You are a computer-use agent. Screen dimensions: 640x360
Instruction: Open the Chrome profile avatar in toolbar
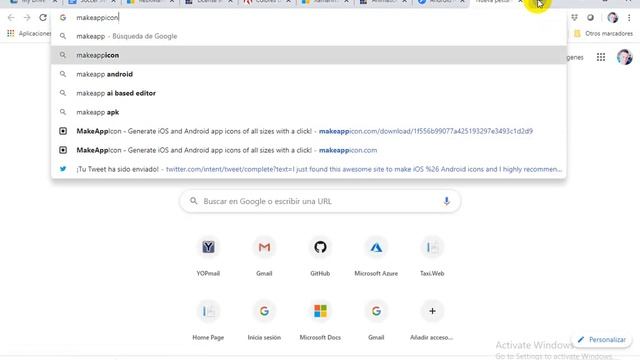(612, 18)
